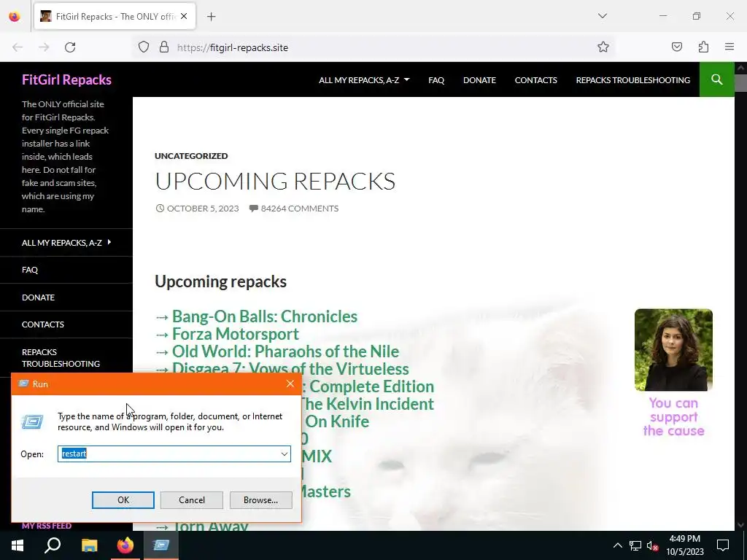Image resolution: width=747 pixels, height=560 pixels.
Task: Open the extensions puzzle icon
Action: pyautogui.click(x=703, y=47)
